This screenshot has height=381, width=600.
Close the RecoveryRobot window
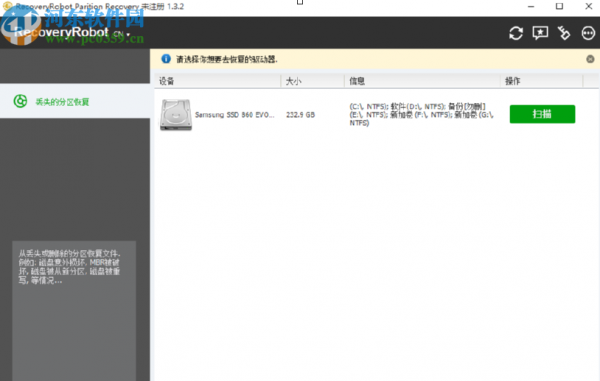[589, 7]
